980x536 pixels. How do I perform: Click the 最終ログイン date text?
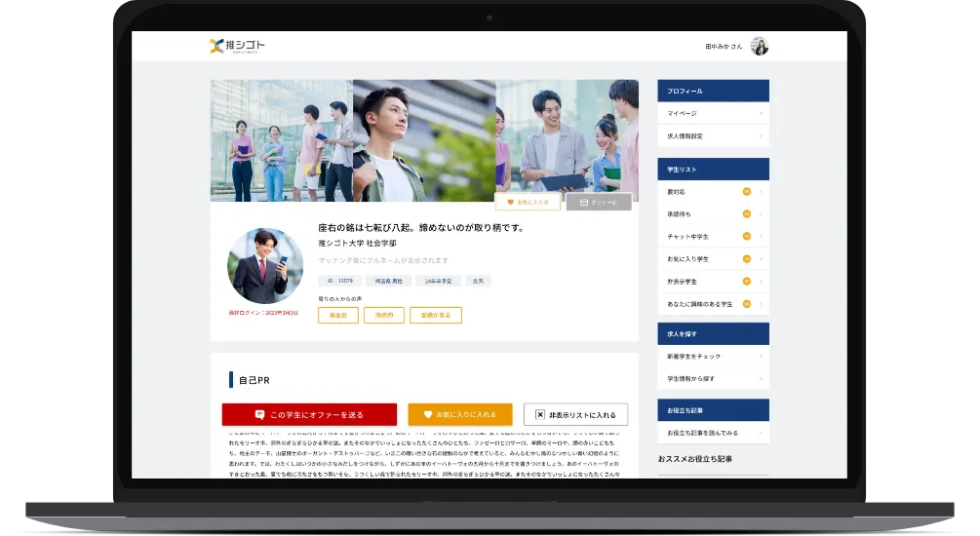[263, 313]
